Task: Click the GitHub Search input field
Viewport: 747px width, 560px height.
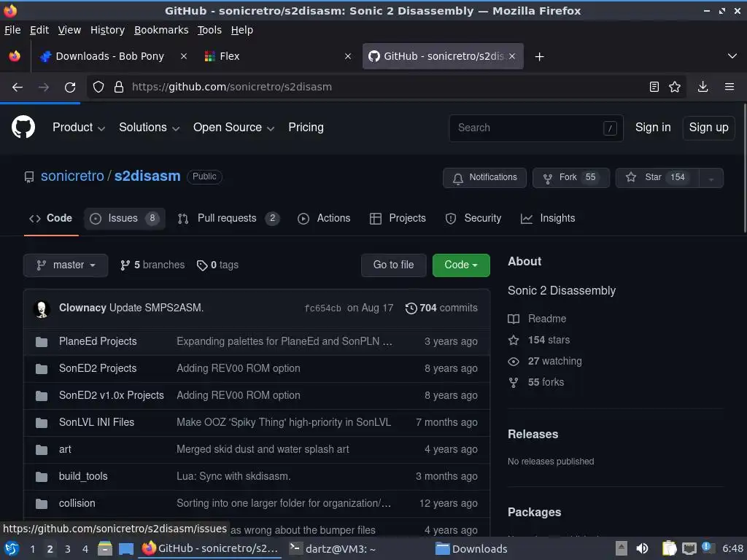Action: [536, 128]
